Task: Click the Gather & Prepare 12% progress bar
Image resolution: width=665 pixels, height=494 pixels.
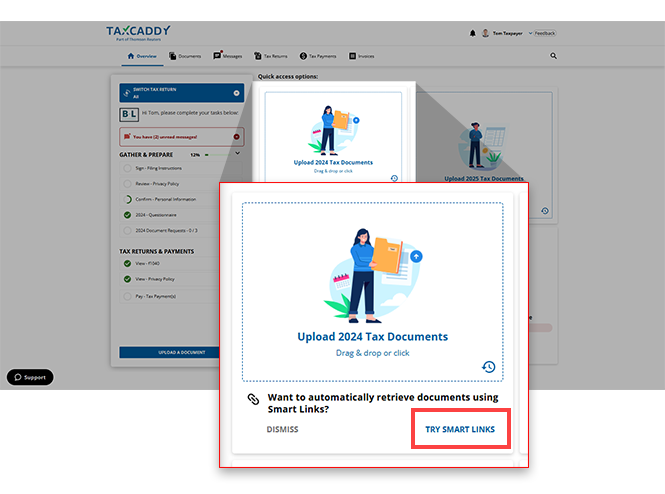Action: (x=218, y=155)
